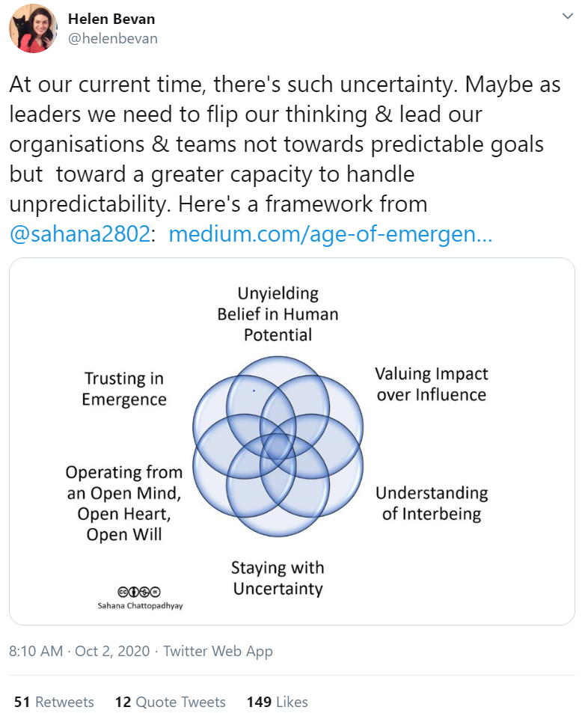Click the Helen Bevan display name
This screenshot has width=588, height=719.
pyautogui.click(x=111, y=19)
